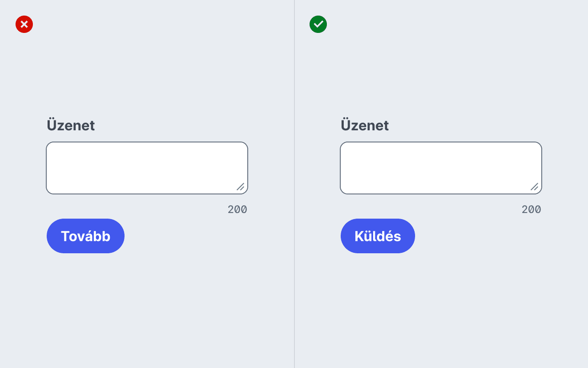The width and height of the screenshot is (588, 368).
Task: Select the word Tovább on the blue button
Action: tap(86, 236)
